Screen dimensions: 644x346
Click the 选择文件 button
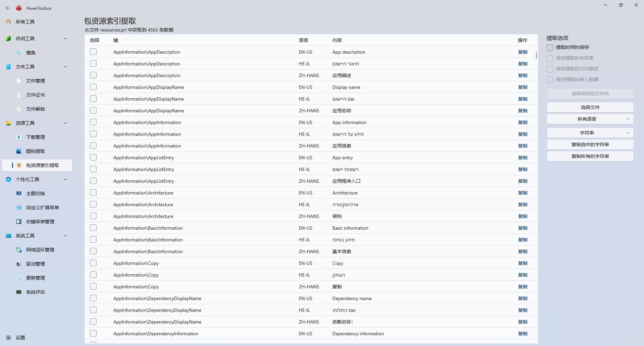590,107
